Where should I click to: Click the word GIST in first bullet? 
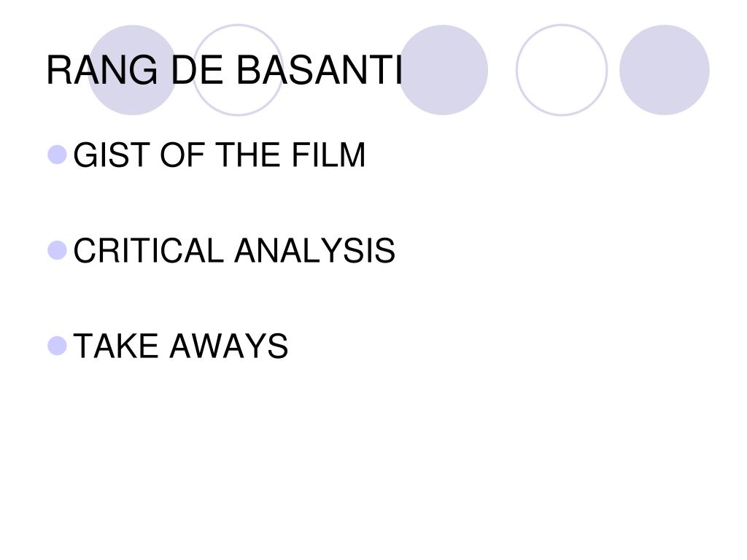coord(112,155)
